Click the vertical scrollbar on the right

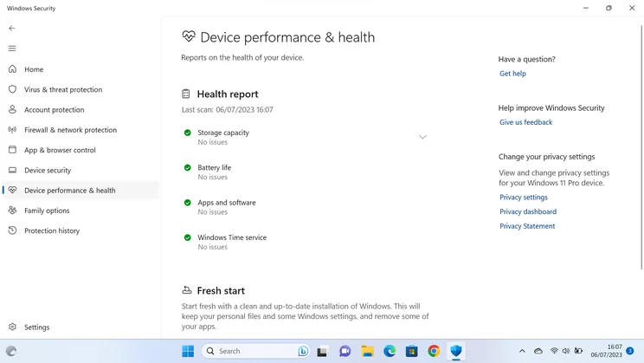coord(641,147)
